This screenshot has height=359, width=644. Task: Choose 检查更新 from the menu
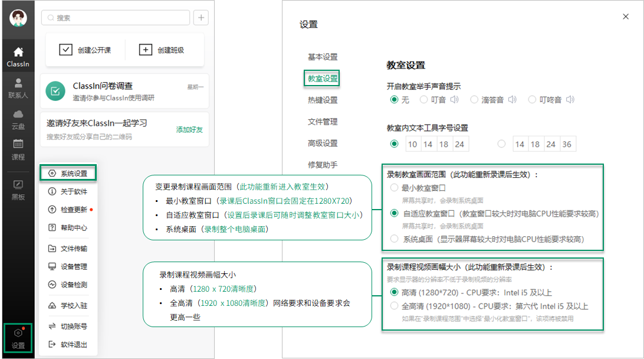click(68, 210)
